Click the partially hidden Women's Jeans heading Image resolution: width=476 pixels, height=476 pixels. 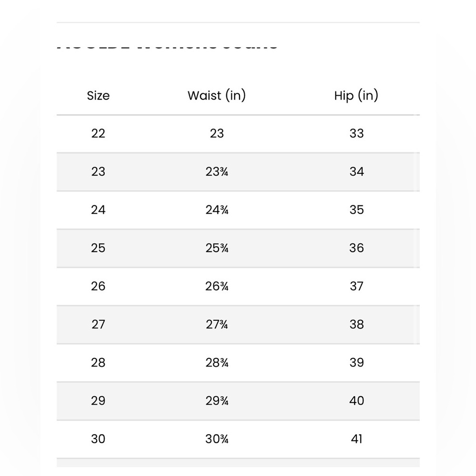pyautogui.click(x=167, y=47)
